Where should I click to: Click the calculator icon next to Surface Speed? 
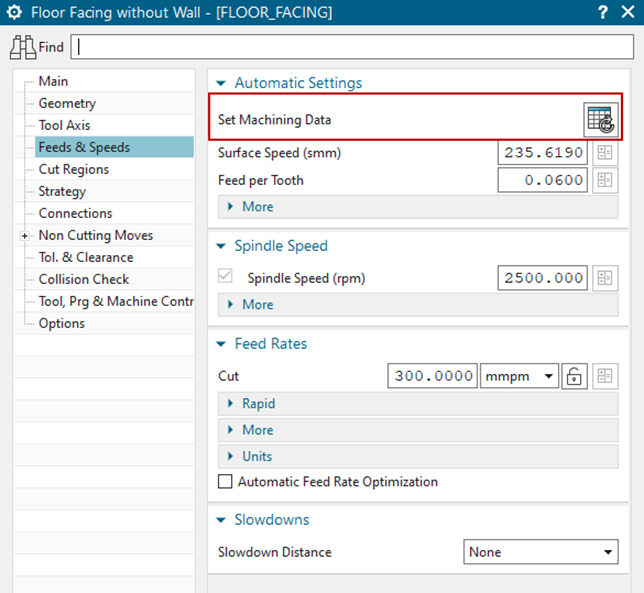(x=603, y=153)
